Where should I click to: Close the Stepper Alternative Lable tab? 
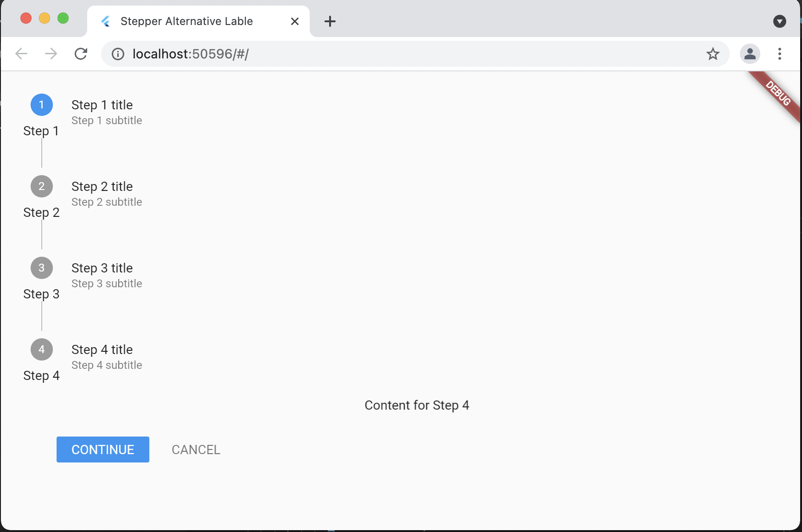(x=295, y=21)
